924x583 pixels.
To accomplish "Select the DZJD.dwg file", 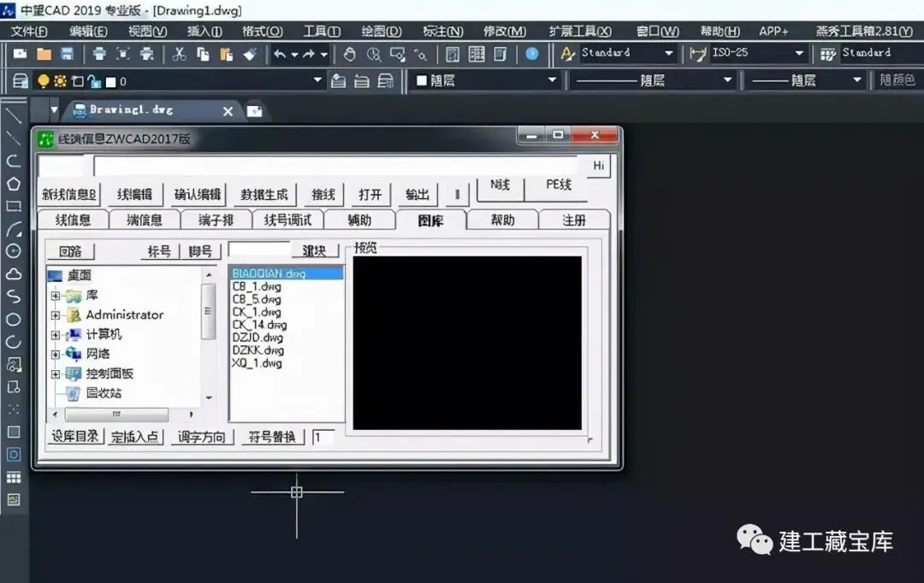I will (x=258, y=338).
